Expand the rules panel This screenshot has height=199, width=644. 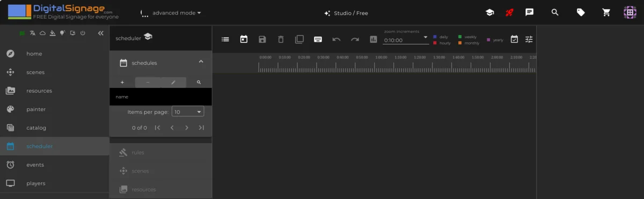point(160,152)
